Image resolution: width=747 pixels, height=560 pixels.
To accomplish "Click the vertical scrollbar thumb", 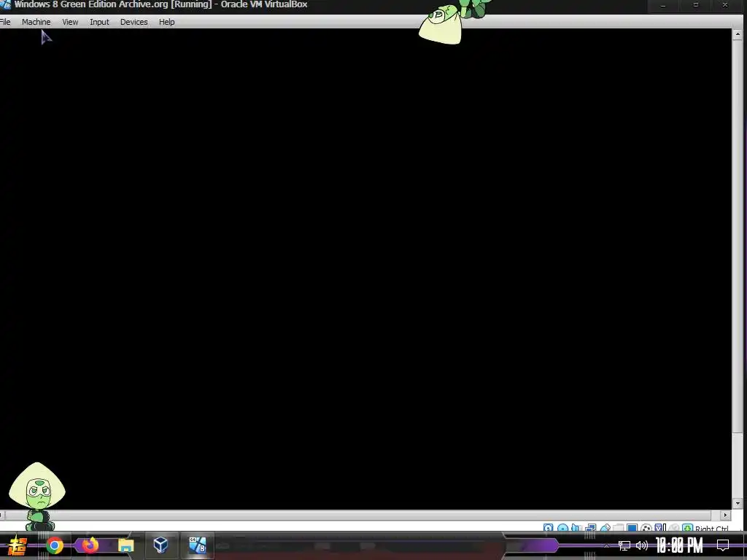I will (738, 237).
